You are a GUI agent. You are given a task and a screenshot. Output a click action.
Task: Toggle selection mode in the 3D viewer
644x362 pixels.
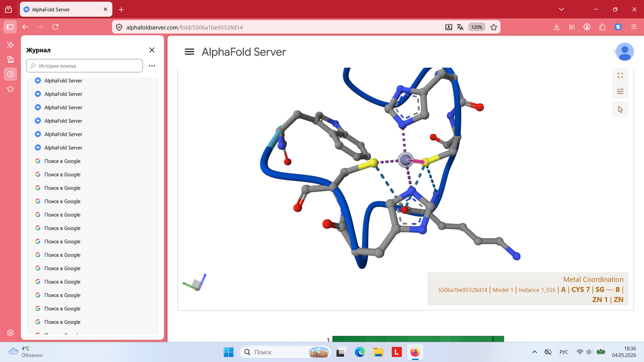(620, 109)
